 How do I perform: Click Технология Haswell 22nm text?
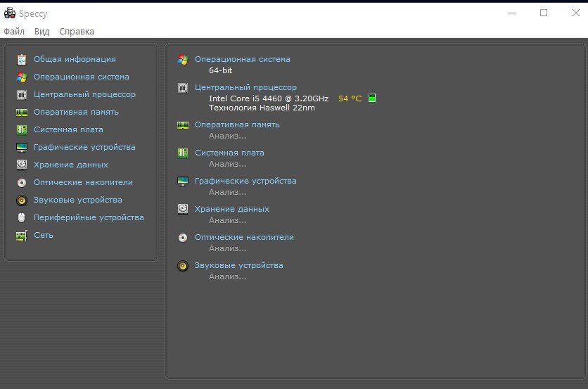[262, 108]
